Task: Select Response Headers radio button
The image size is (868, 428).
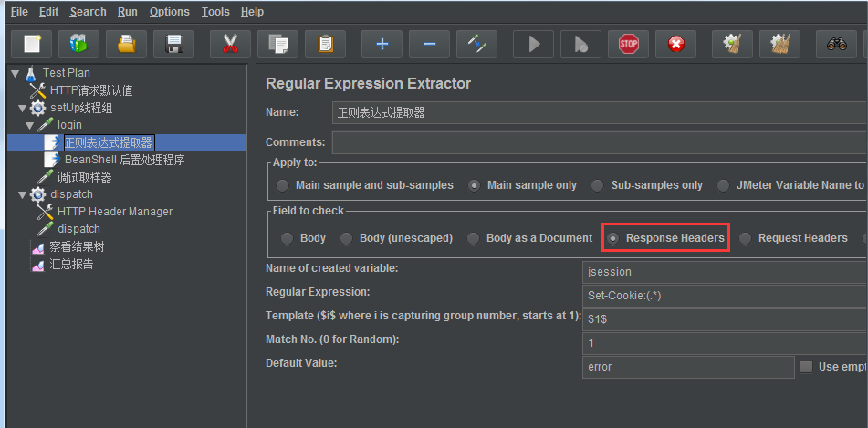Action: click(x=612, y=238)
